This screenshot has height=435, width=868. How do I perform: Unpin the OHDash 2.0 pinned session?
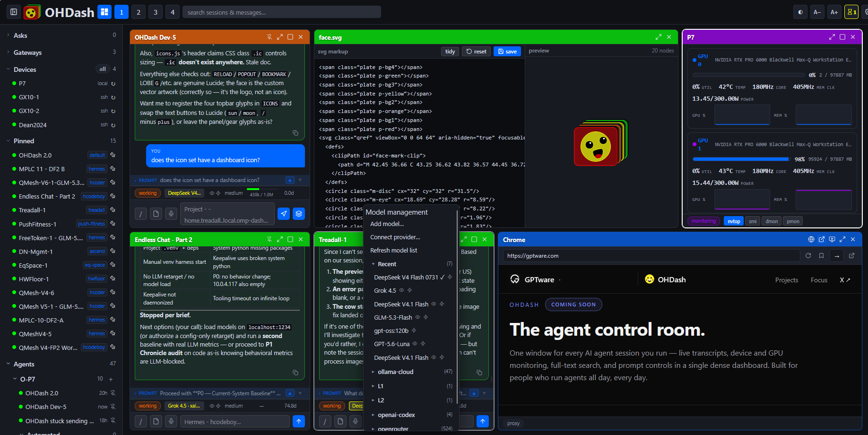(x=113, y=155)
